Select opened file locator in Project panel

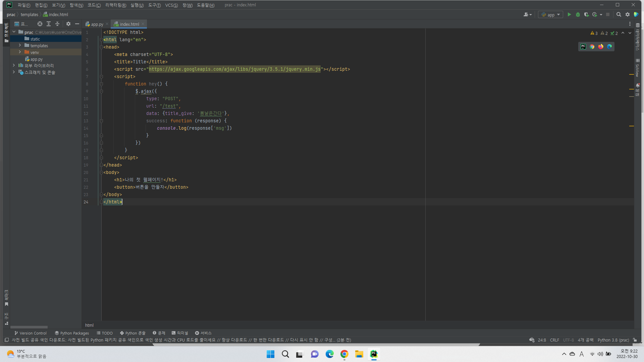pyautogui.click(x=40, y=24)
